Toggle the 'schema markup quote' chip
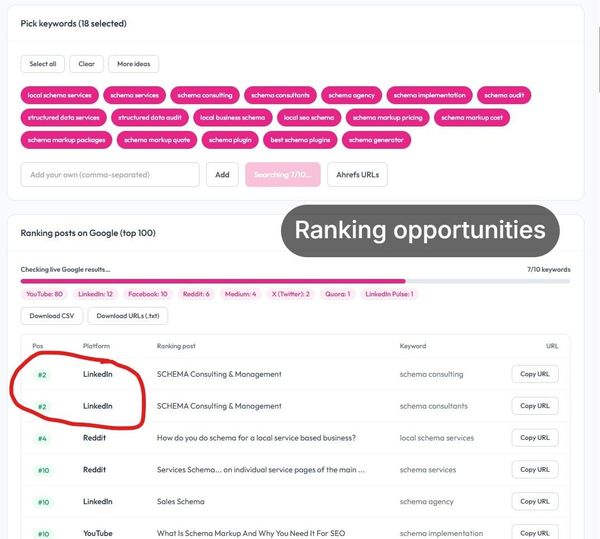The width and height of the screenshot is (600, 539). (157, 140)
